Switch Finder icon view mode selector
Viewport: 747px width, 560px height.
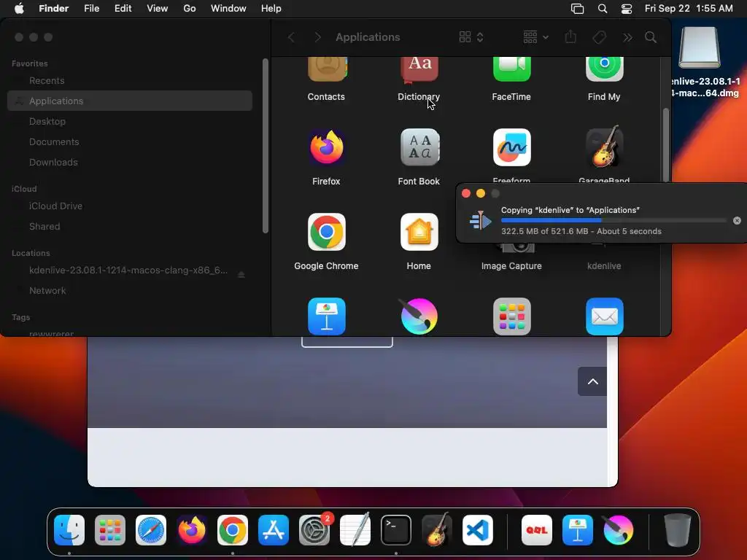472,37
